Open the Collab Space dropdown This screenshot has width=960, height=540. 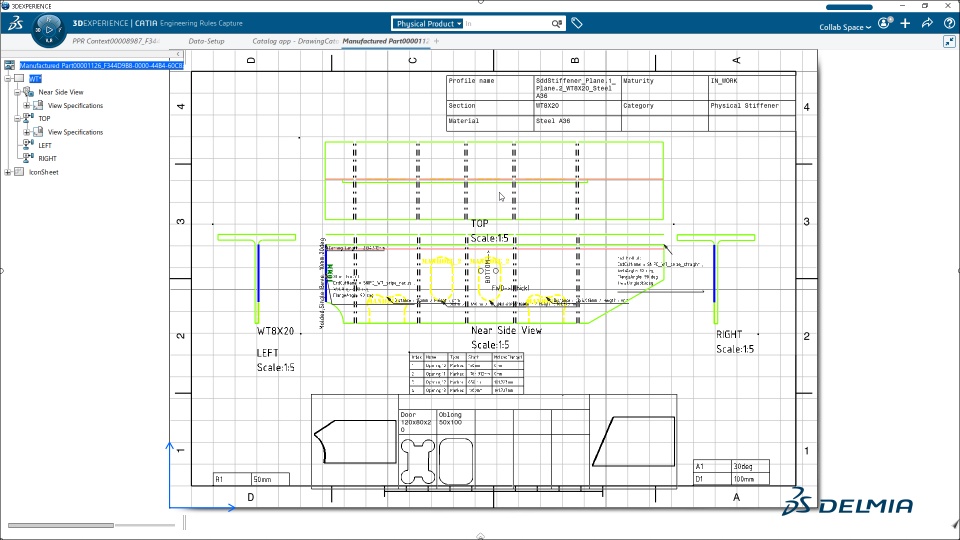coord(845,27)
